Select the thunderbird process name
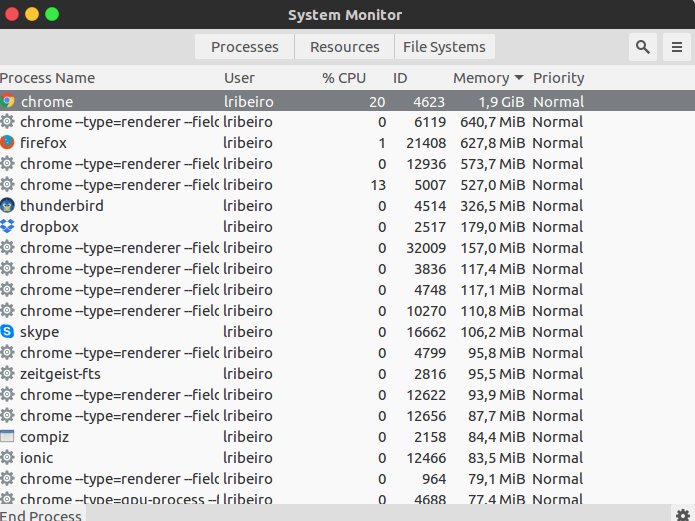The height and width of the screenshot is (521, 695). [x=62, y=206]
